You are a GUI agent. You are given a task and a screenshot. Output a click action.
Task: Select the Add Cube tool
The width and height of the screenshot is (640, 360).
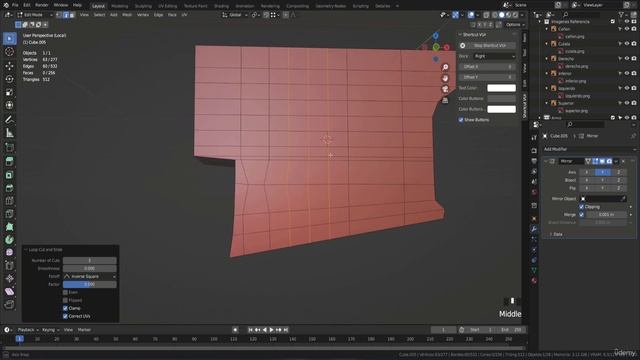pos(9,147)
